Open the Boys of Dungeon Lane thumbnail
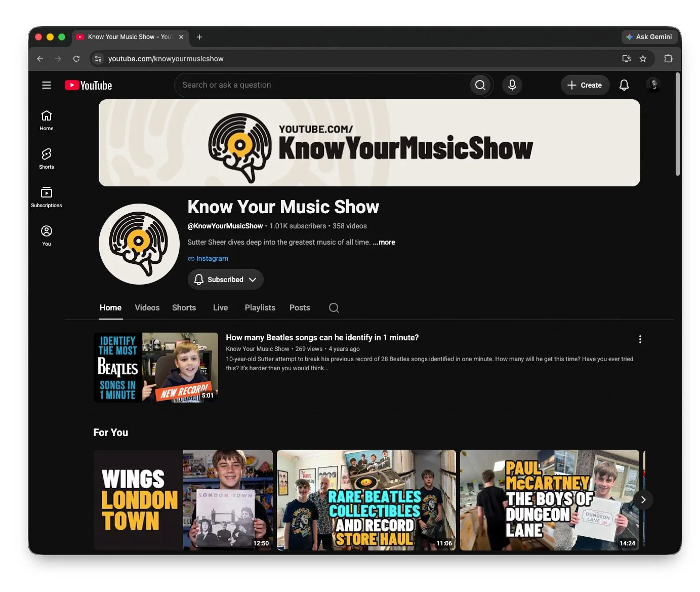The image size is (700, 592). point(550,500)
